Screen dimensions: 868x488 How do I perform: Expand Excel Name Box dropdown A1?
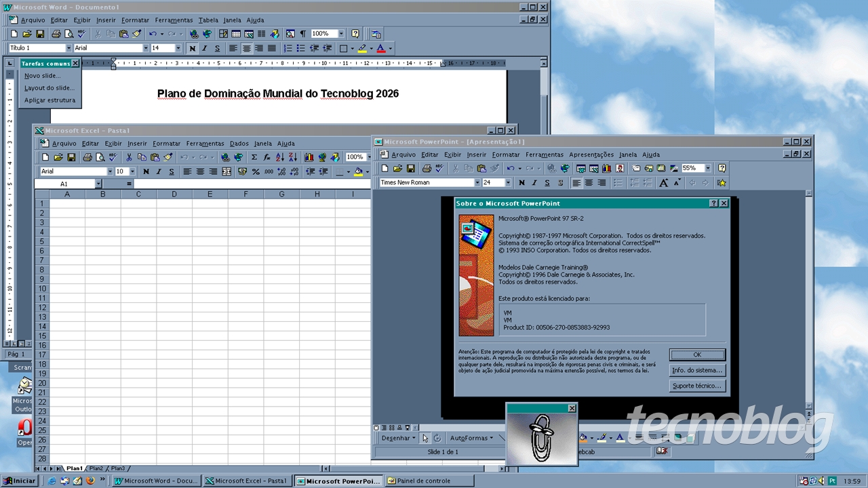click(x=98, y=184)
